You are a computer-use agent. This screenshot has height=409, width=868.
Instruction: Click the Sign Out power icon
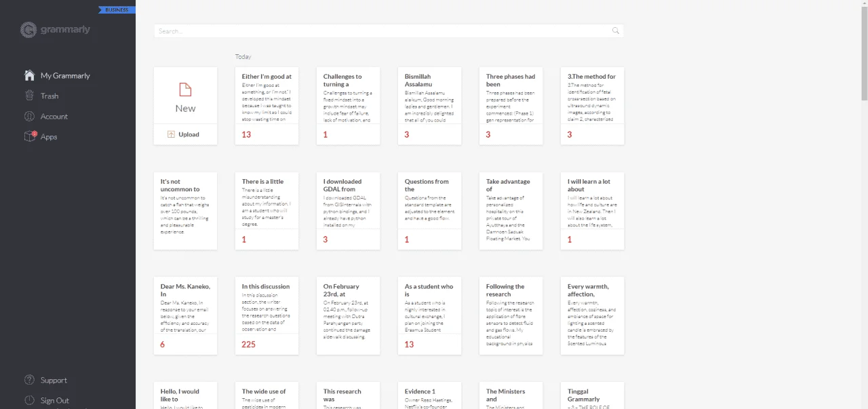tap(29, 400)
